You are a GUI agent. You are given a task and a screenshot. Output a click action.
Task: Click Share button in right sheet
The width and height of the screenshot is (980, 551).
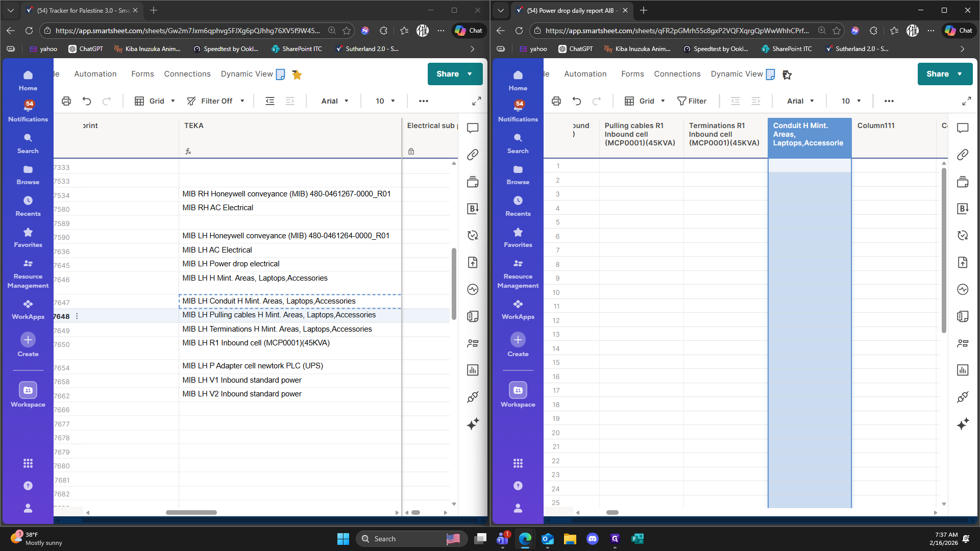(938, 74)
